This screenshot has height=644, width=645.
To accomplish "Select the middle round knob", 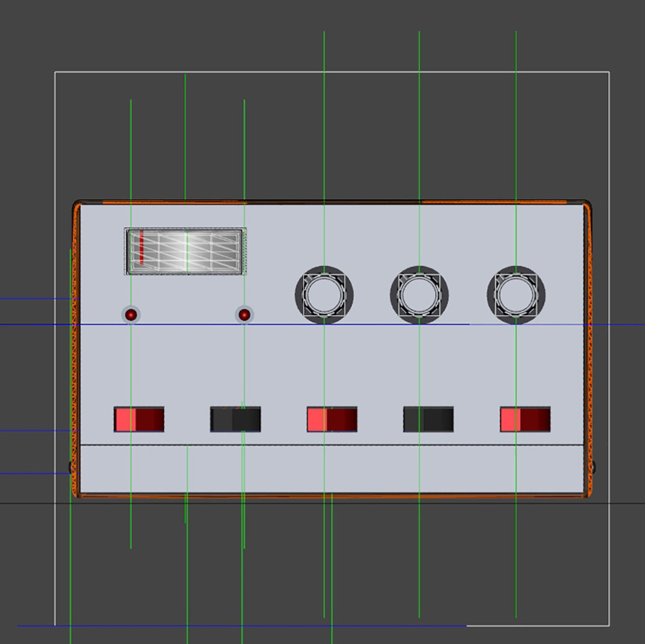I will click(x=419, y=295).
